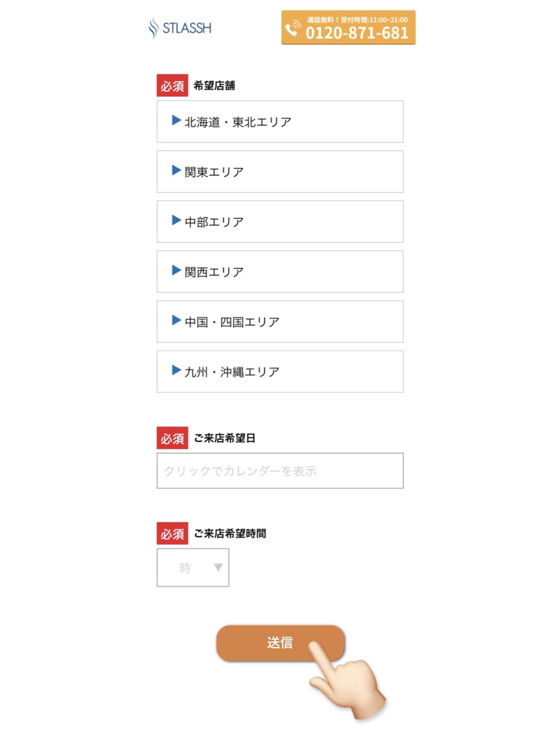Viewport: 560px width, 737px height.
Task: Click blue triangle beside 中国・四国エリア
Action: [x=176, y=320]
